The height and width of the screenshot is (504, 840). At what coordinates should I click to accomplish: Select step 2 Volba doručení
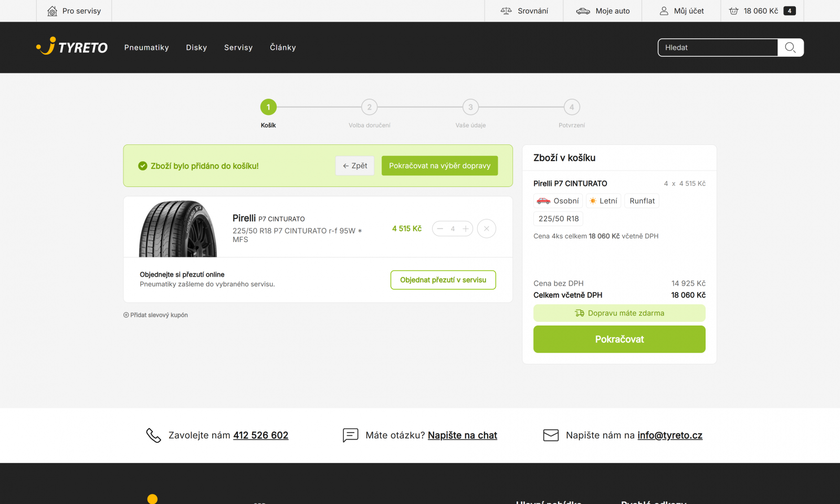[x=370, y=107]
